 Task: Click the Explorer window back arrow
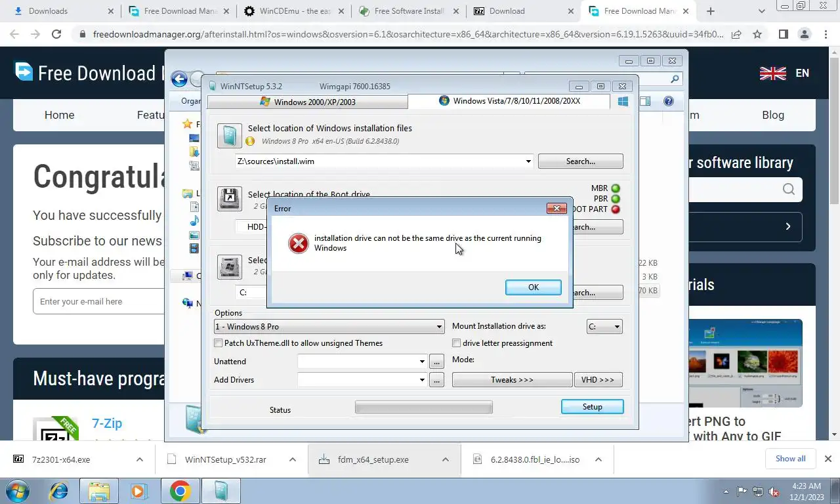179,79
